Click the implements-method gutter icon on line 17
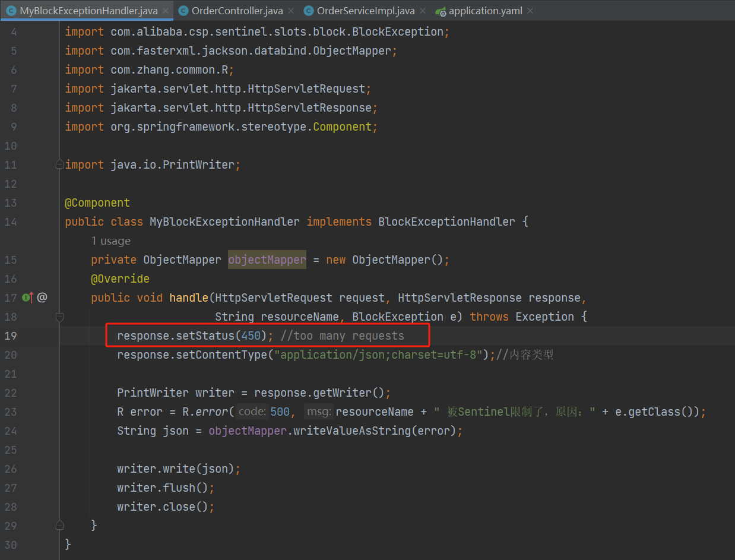 pyautogui.click(x=27, y=298)
